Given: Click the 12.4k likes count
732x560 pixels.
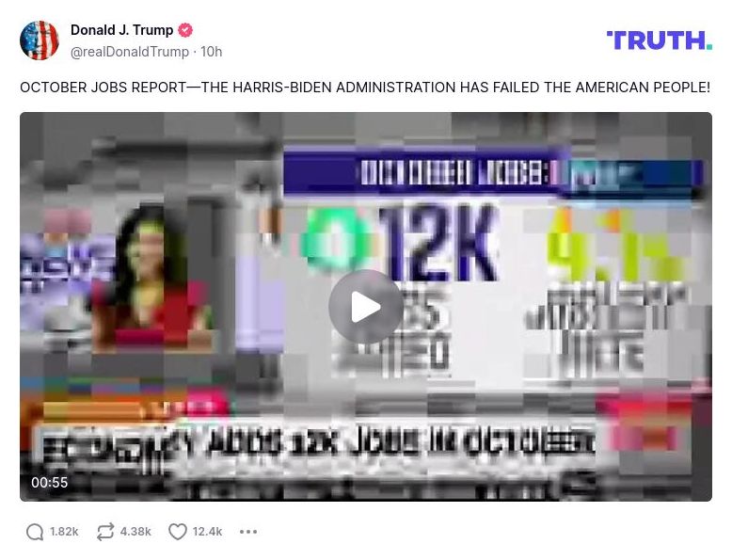Looking at the screenshot, I should click(x=207, y=532).
